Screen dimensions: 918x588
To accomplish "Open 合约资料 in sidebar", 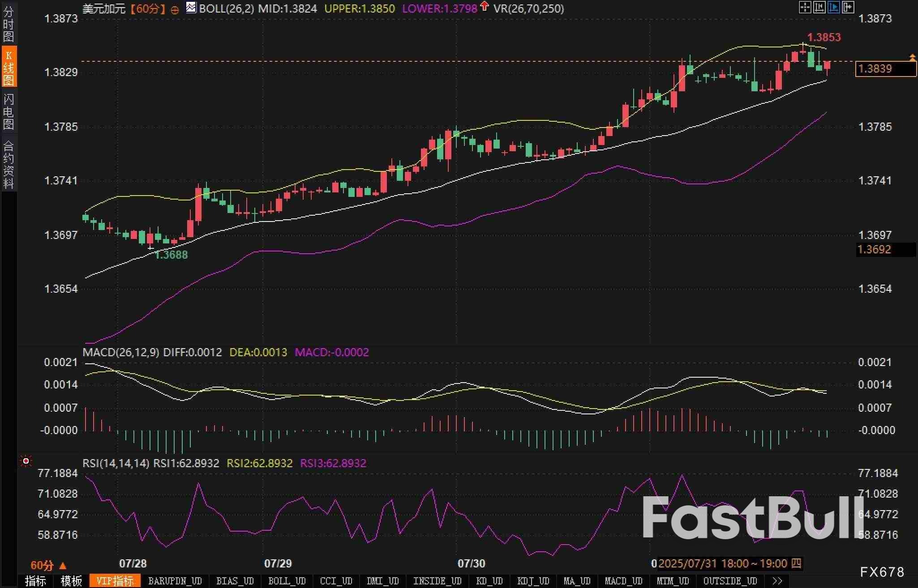I will pyautogui.click(x=8, y=164).
